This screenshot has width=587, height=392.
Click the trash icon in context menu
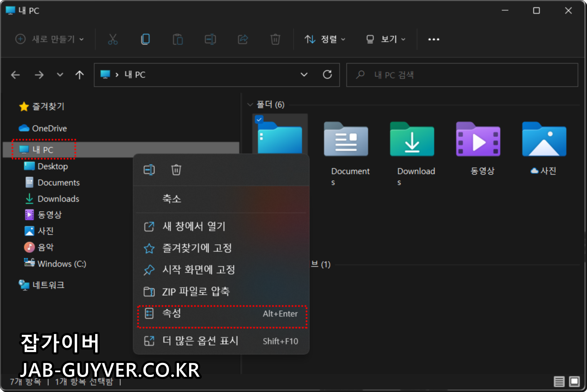[x=176, y=170]
